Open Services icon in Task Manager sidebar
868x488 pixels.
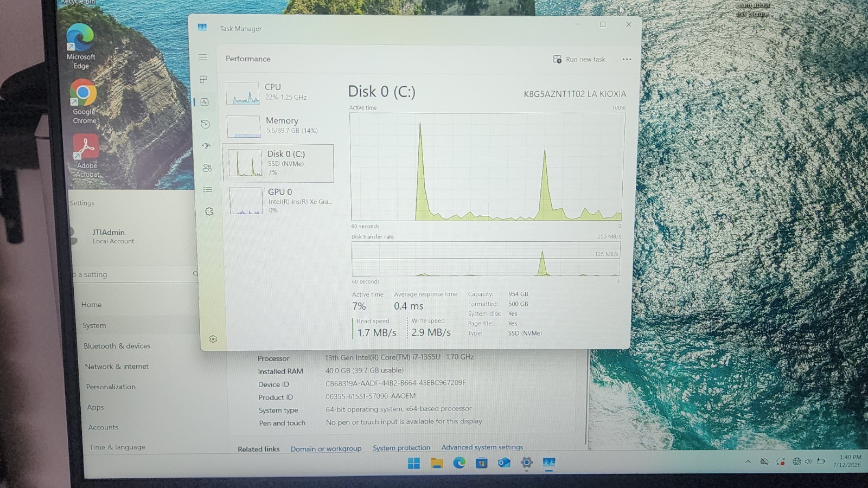click(x=209, y=211)
